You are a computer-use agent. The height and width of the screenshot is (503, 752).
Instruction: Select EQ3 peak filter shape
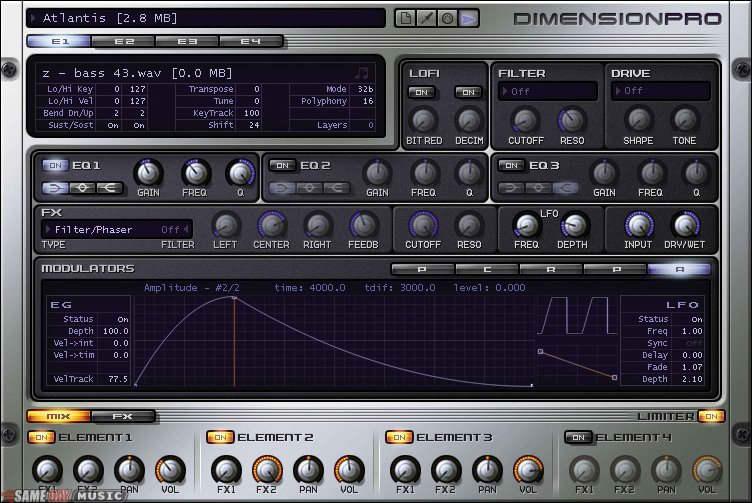click(x=539, y=187)
